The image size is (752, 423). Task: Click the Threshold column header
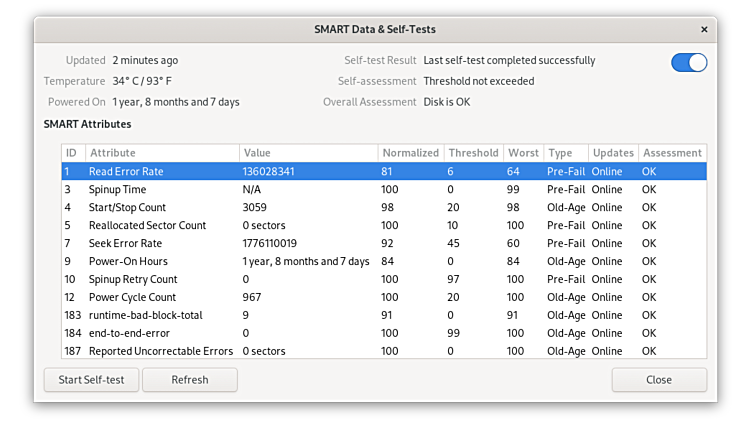(473, 153)
